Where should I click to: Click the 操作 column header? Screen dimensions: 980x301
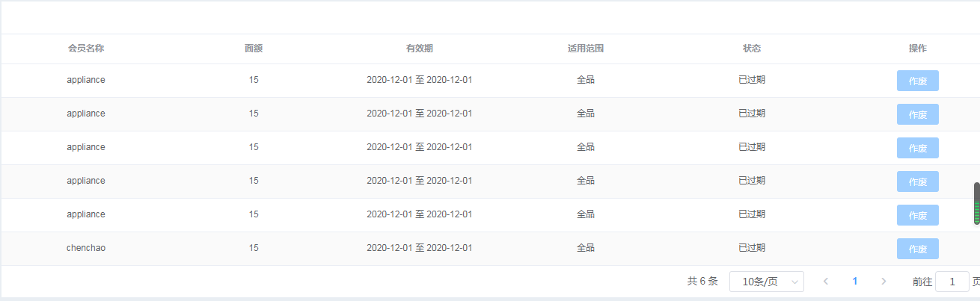[x=918, y=49]
